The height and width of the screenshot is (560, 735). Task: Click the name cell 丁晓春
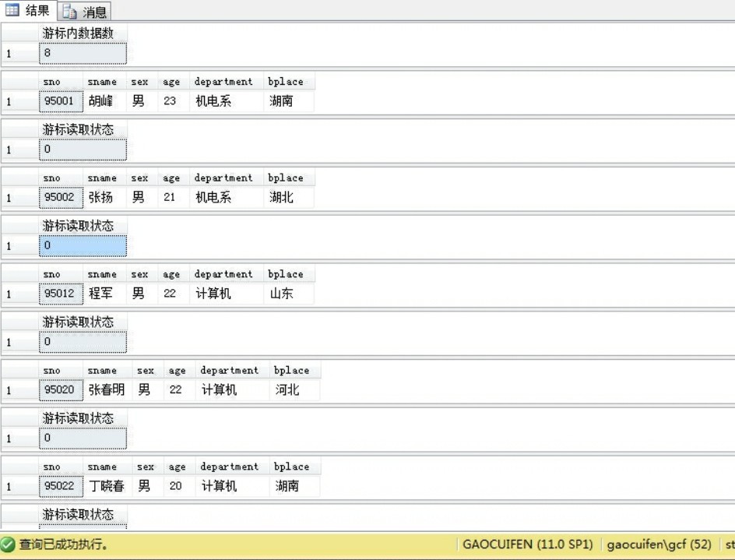tap(107, 486)
